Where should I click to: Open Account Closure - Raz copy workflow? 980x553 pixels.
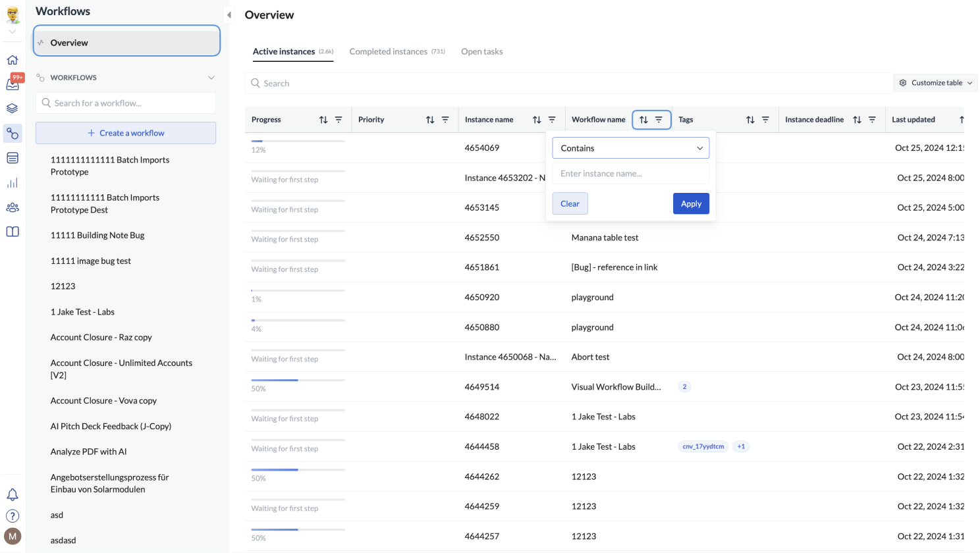coord(101,337)
